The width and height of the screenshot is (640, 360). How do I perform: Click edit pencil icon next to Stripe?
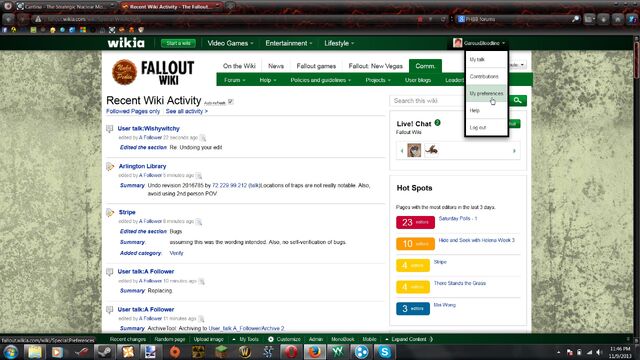(110, 213)
